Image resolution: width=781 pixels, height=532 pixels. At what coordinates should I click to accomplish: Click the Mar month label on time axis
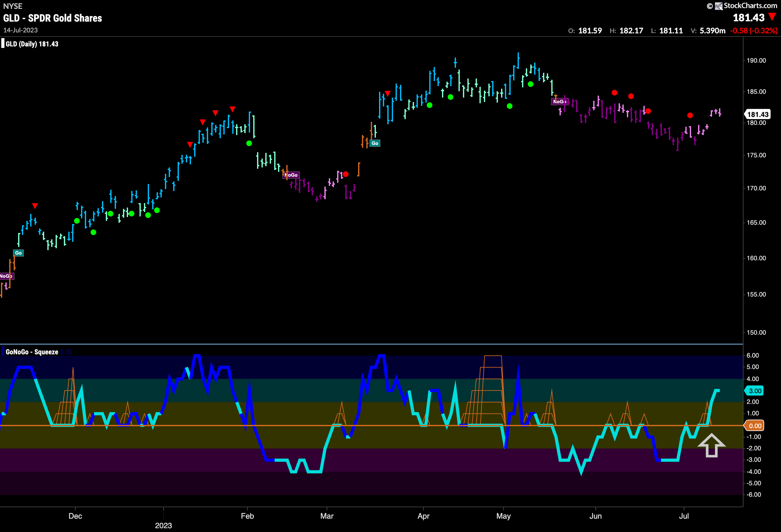[327, 516]
